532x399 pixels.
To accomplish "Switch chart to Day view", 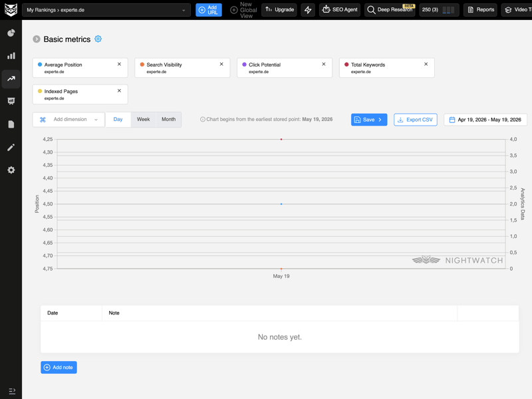I will point(118,120).
